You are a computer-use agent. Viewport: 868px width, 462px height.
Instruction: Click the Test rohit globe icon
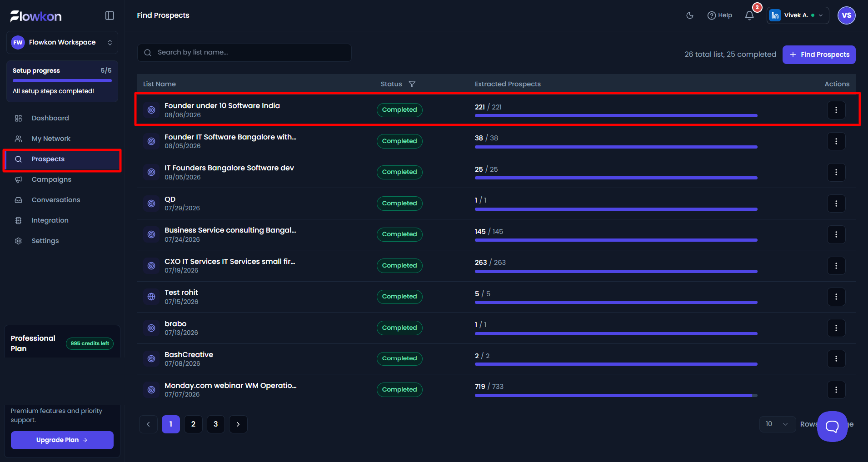(x=151, y=297)
